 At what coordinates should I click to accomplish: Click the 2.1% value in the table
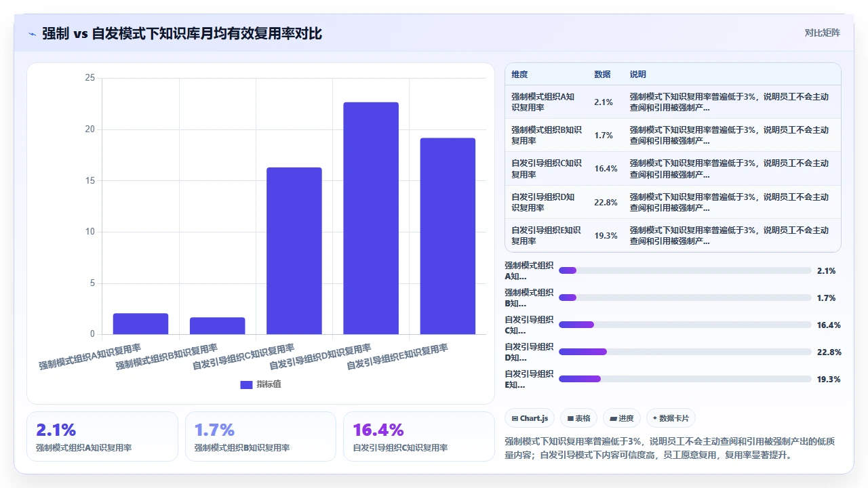604,102
